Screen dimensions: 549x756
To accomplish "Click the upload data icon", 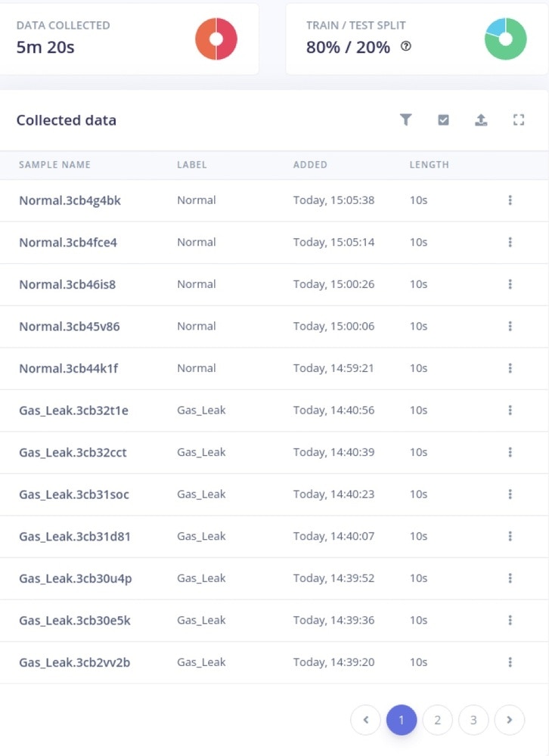I will click(x=481, y=119).
